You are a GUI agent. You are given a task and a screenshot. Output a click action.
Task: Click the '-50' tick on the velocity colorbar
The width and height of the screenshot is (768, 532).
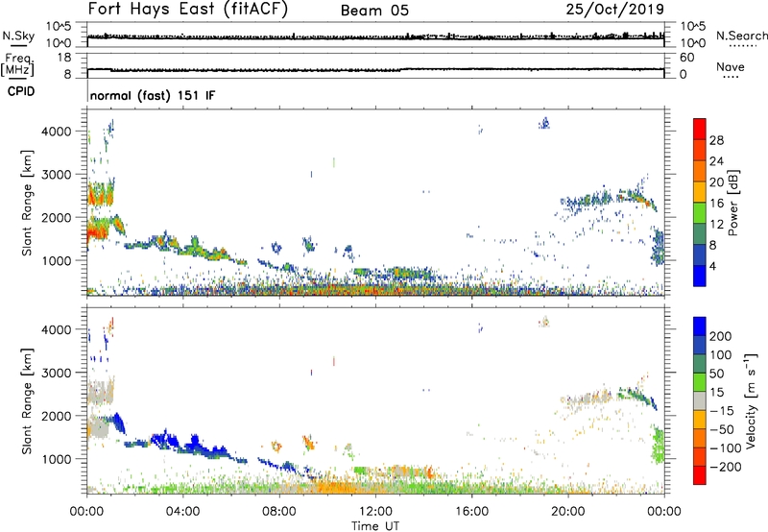[x=721, y=429]
